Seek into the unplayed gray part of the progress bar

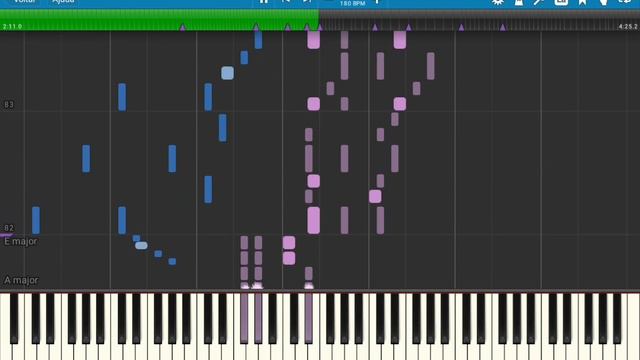click(x=479, y=19)
